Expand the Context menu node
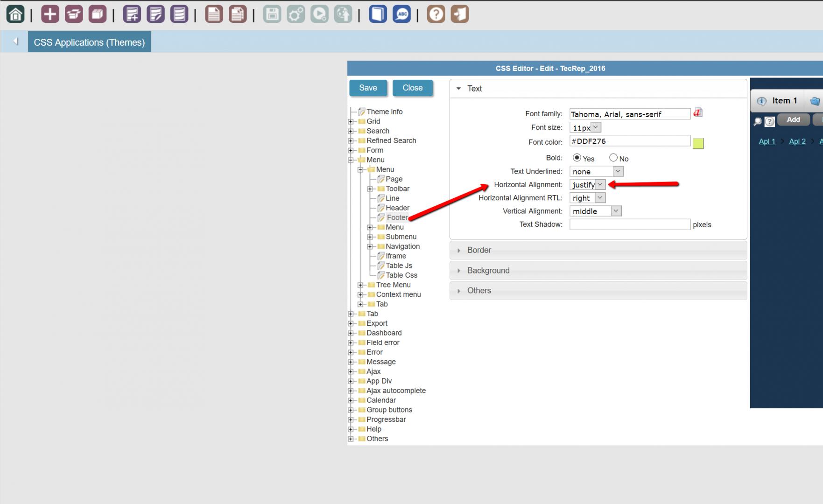Image resolution: width=823 pixels, height=504 pixels. coord(360,294)
